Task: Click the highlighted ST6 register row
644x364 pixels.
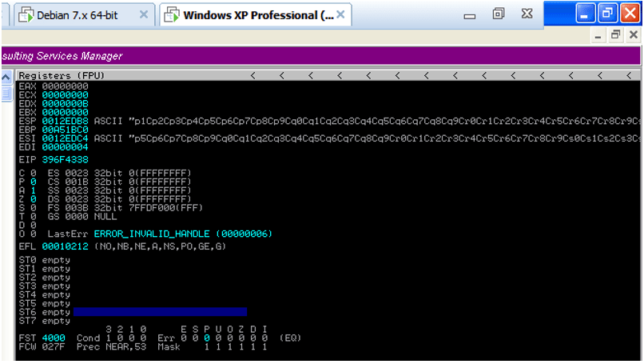Action: pos(160,312)
